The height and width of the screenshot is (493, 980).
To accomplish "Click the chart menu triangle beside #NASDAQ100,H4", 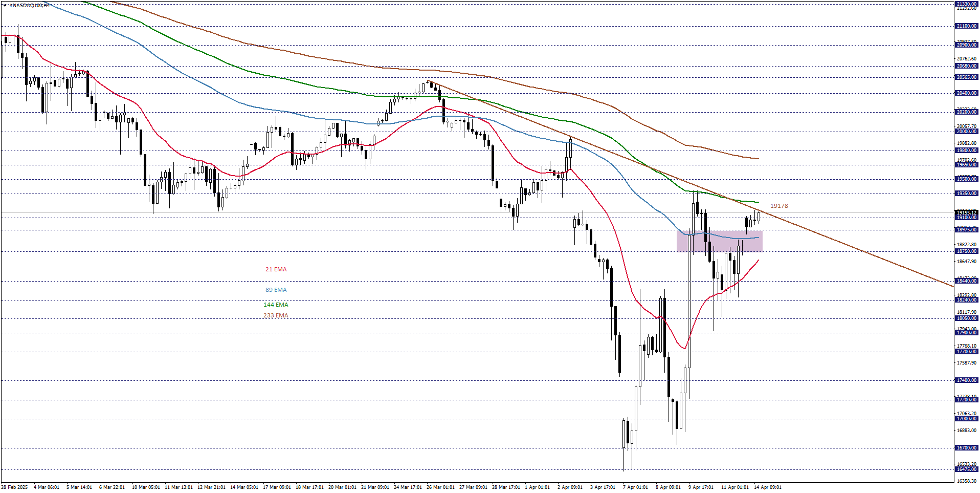I will tap(5, 5).
